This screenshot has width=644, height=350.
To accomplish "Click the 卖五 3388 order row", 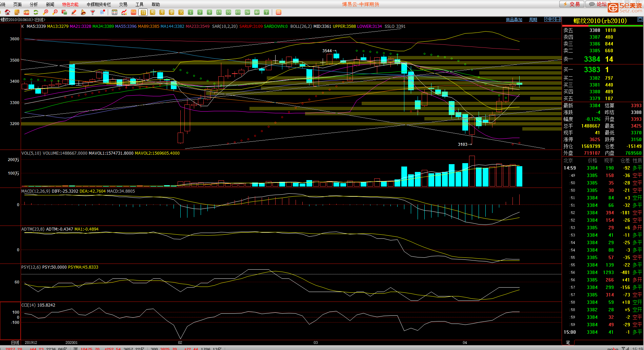I will (x=603, y=30).
